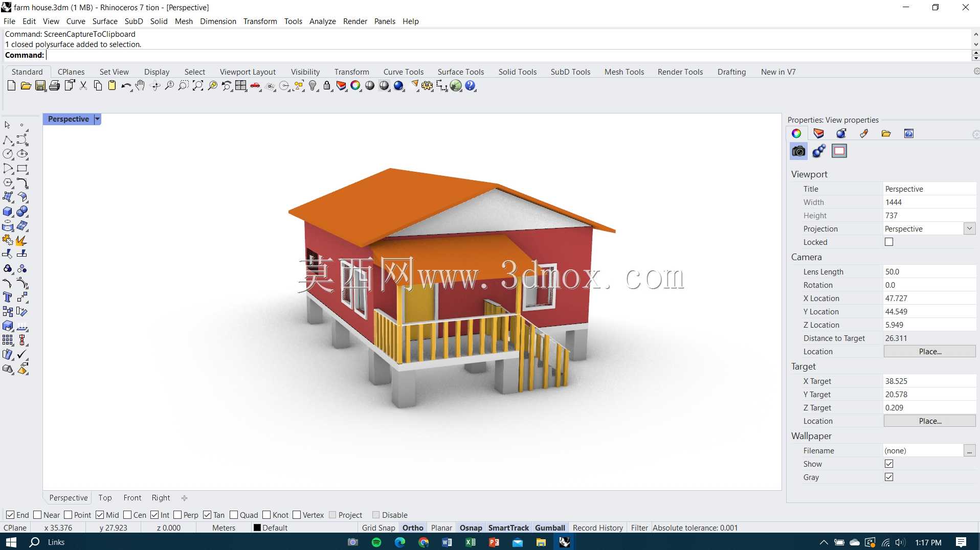Select the Rectangle tool in sidebar

coord(22,168)
